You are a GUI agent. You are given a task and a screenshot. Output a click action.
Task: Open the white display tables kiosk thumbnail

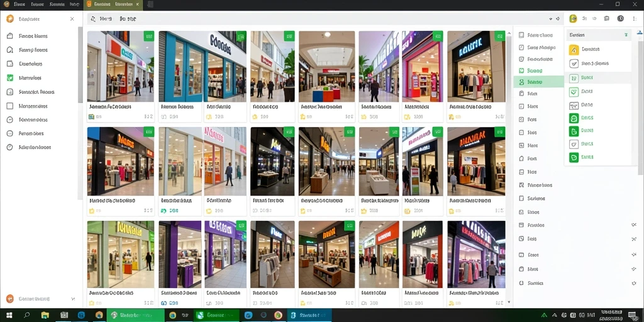click(379, 162)
